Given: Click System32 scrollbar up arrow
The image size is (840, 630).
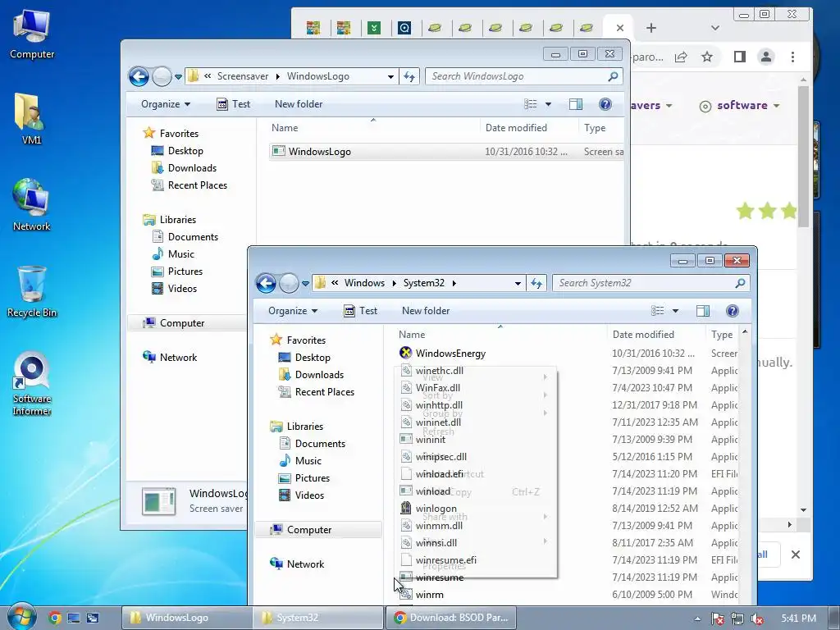Looking at the screenshot, I should coord(745,333).
